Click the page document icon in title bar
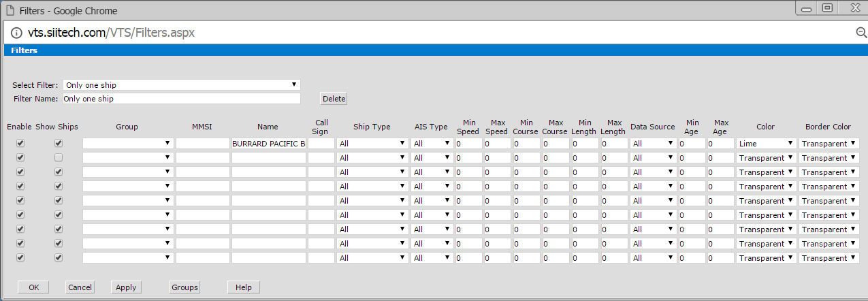 [x=11, y=10]
